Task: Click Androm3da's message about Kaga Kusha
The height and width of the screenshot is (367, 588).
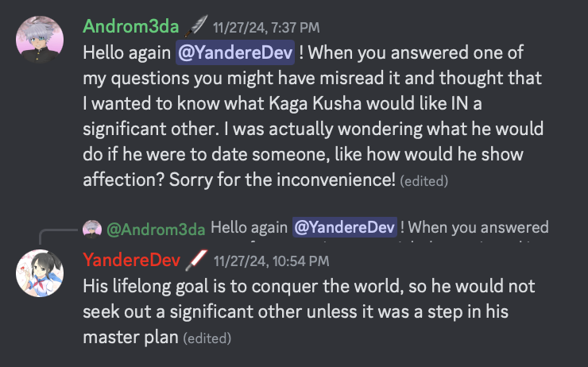Action: (318, 103)
